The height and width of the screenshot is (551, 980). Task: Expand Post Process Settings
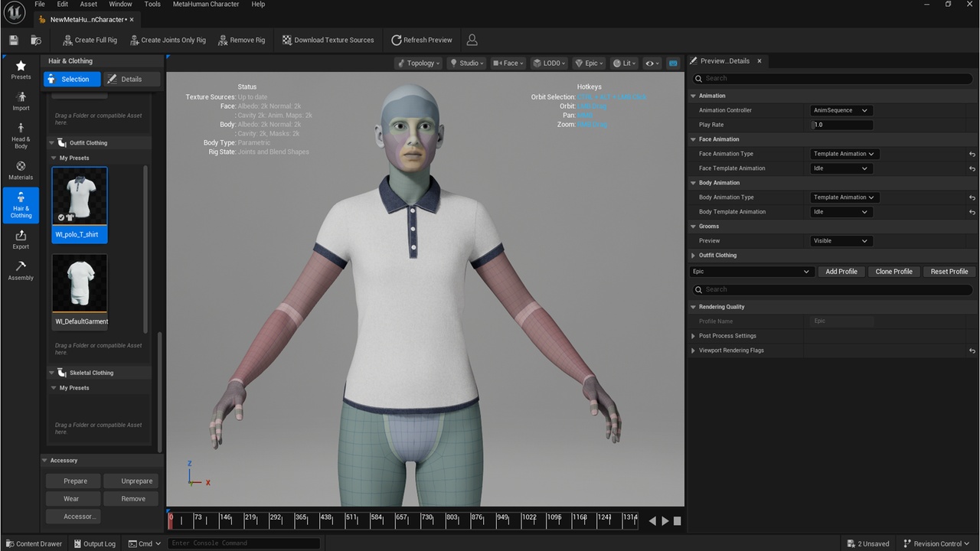click(694, 336)
